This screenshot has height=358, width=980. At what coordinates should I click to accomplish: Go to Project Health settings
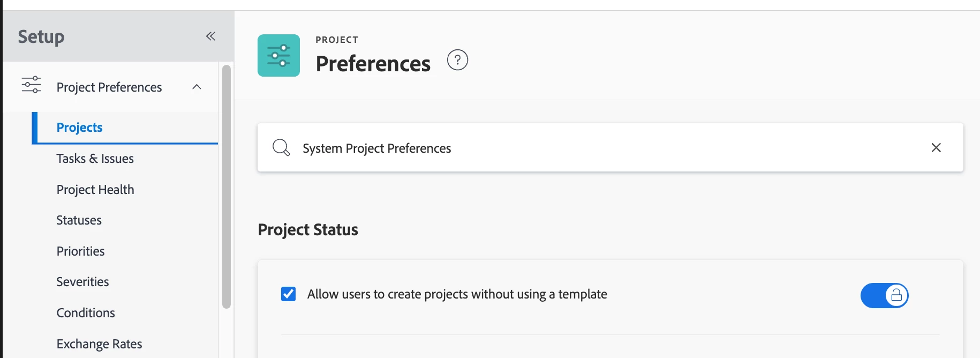tap(95, 190)
